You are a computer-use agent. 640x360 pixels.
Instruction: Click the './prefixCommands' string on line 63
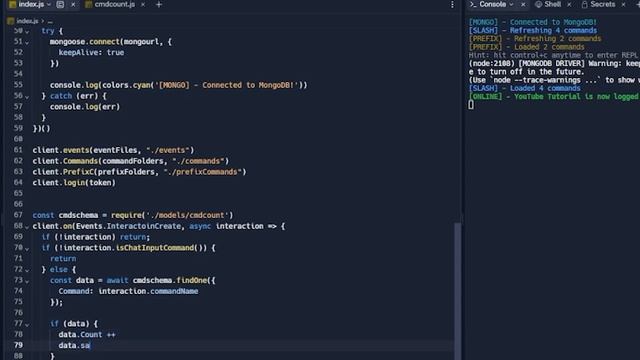pos(203,172)
